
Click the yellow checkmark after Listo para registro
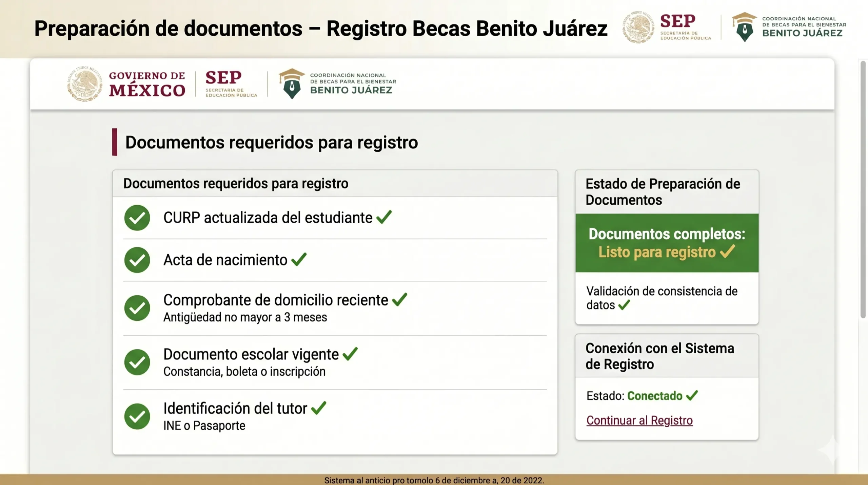(x=727, y=251)
